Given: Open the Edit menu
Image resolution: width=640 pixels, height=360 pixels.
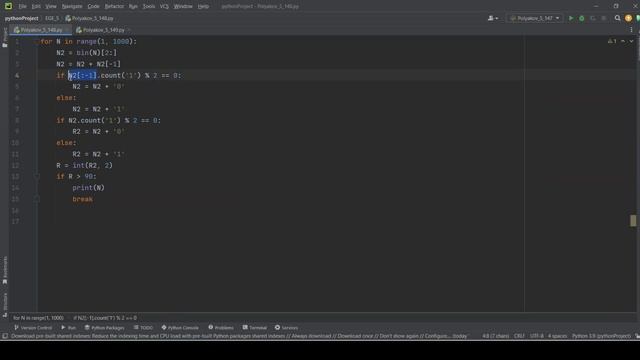Looking at the screenshot, I should coord(36,6).
